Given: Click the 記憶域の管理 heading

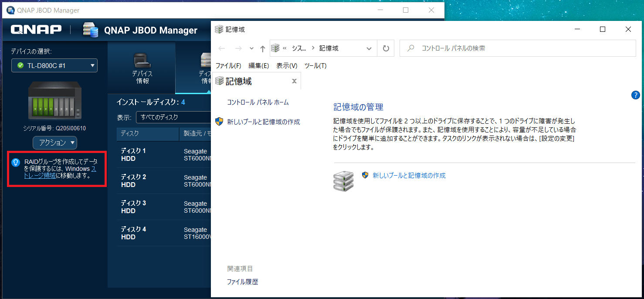Looking at the screenshot, I should pos(358,107).
